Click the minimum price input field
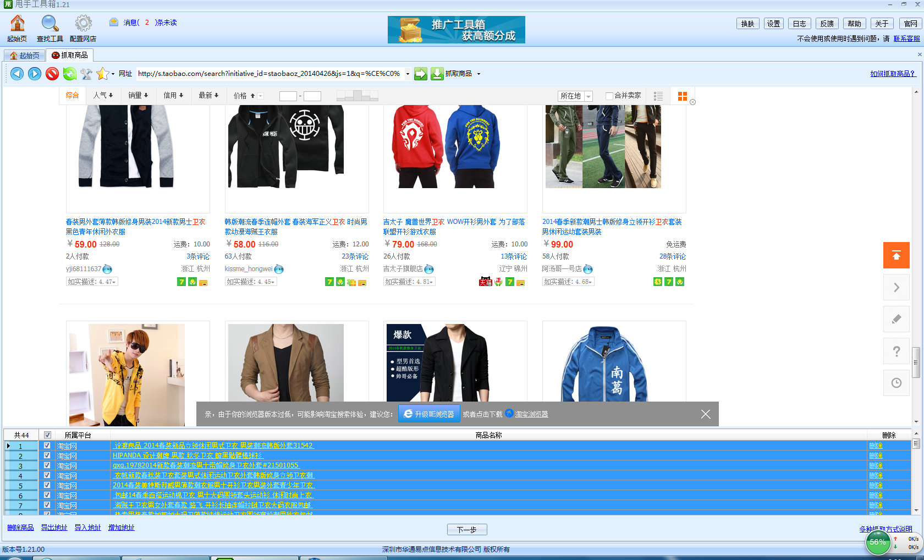924x560 pixels. (x=288, y=96)
